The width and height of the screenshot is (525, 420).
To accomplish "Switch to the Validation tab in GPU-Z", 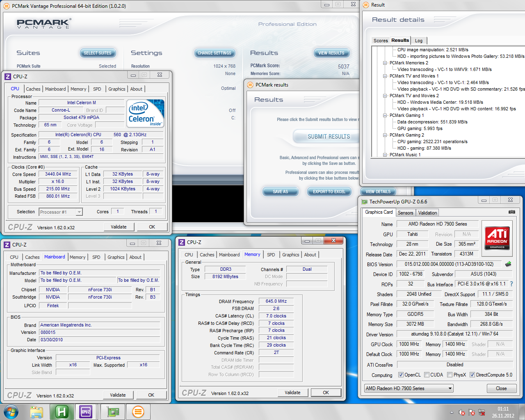I will [427, 213].
